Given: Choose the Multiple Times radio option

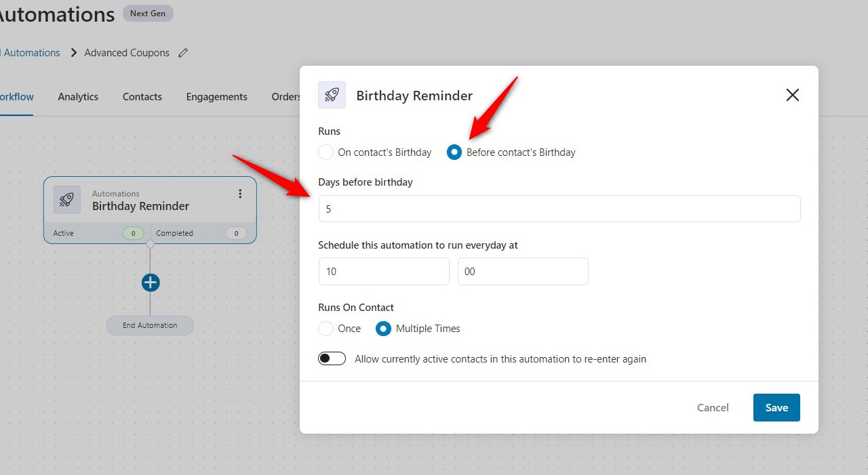Looking at the screenshot, I should 384,329.
